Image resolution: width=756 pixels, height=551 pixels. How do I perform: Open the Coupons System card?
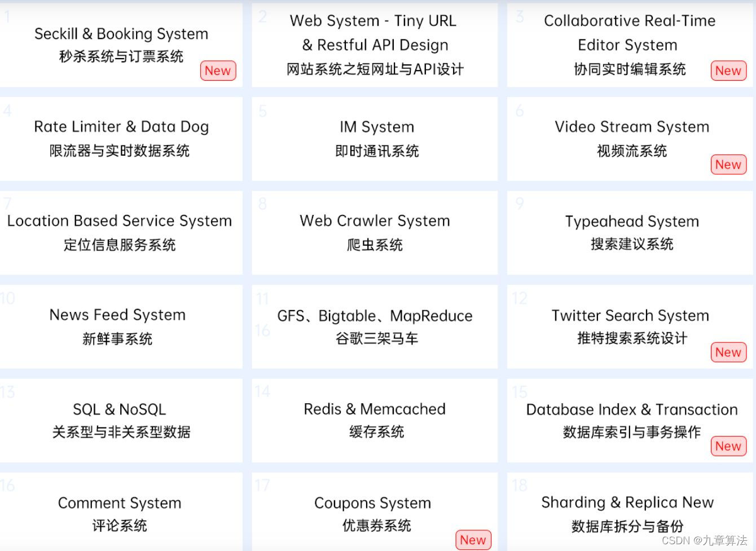pyautogui.click(x=375, y=512)
